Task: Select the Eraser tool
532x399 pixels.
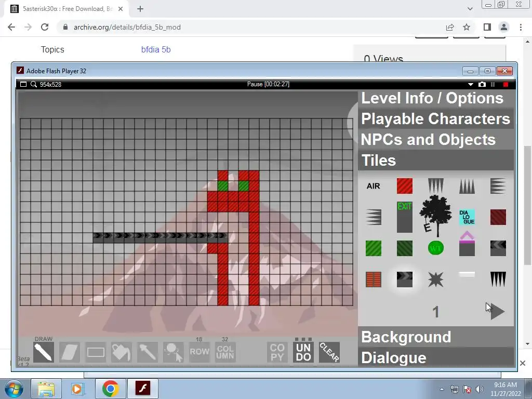Action: tap(70, 352)
